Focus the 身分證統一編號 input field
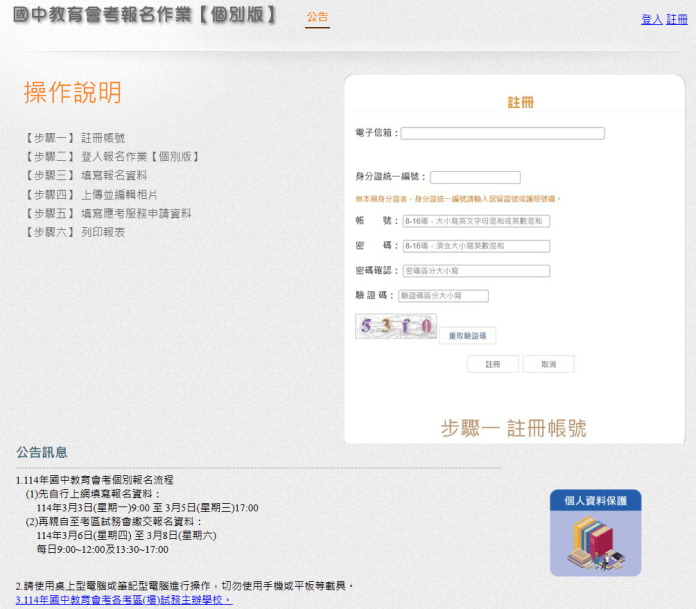Screen dimensions: 696x609 [x=475, y=178]
